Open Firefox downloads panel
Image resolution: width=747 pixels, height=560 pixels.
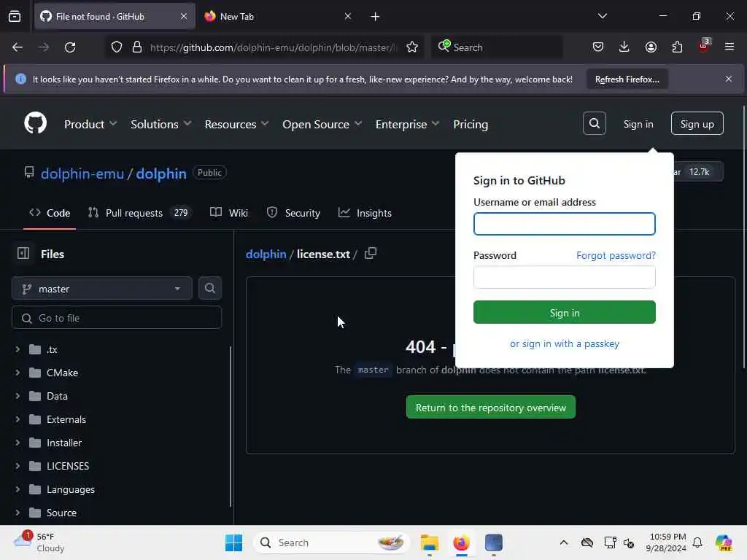(624, 47)
